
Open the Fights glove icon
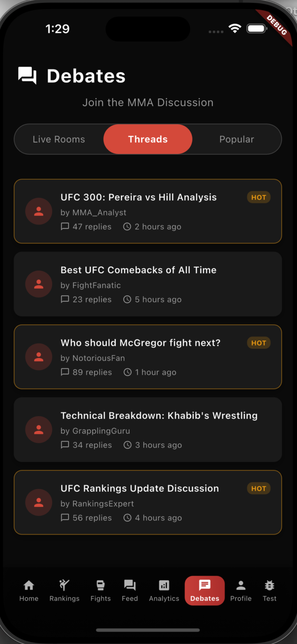[101, 586]
